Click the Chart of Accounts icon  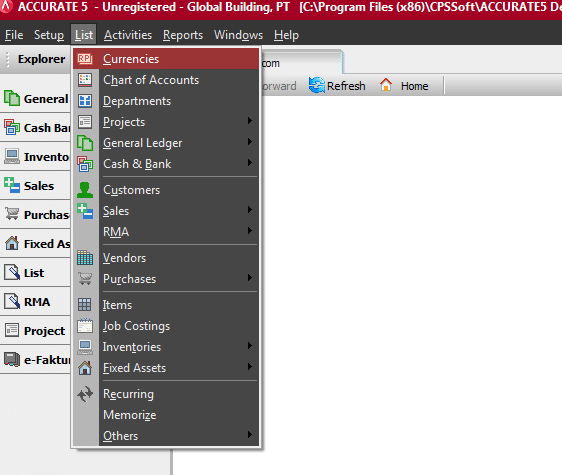[x=85, y=80]
